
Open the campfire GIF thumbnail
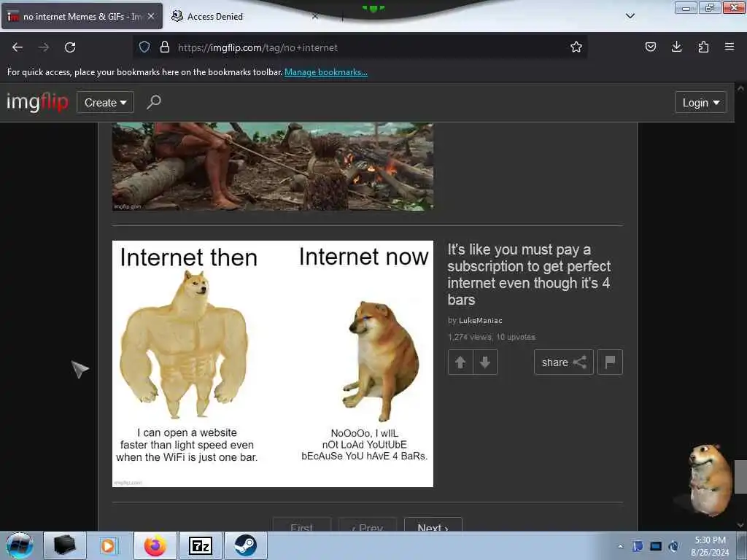pos(273,166)
